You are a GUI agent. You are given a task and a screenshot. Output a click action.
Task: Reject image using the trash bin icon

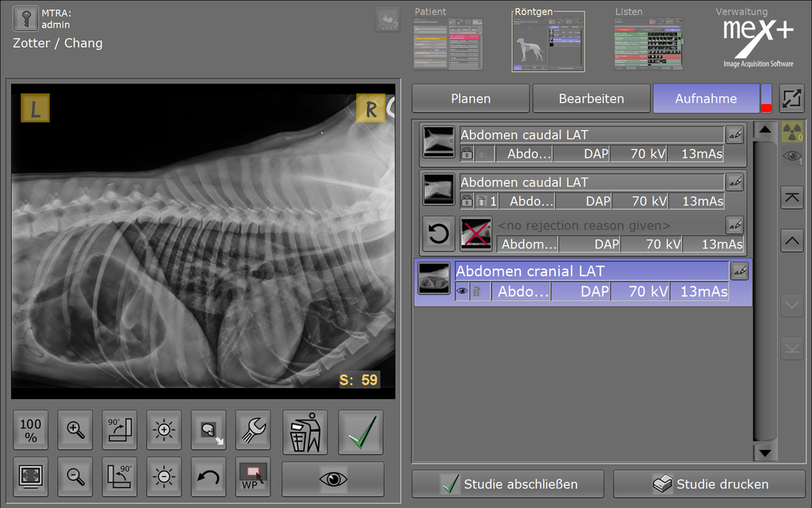pyautogui.click(x=305, y=432)
